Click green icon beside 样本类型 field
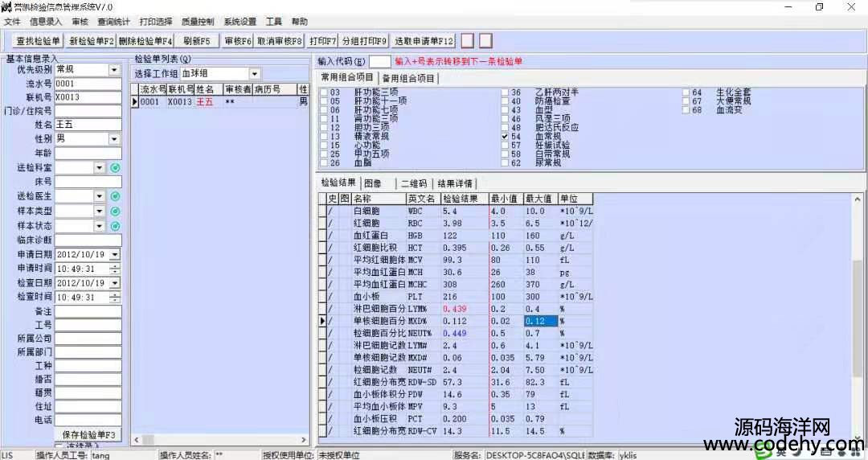The width and height of the screenshot is (868, 460). [x=115, y=211]
